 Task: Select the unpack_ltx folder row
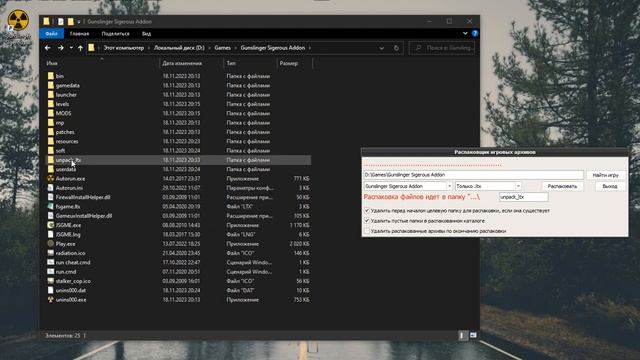178,160
